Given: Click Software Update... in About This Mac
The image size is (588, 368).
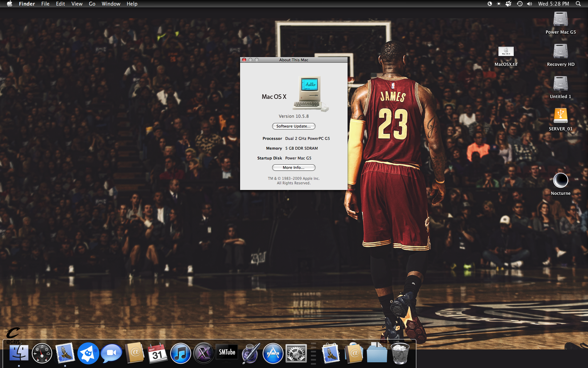Looking at the screenshot, I should tap(294, 126).
